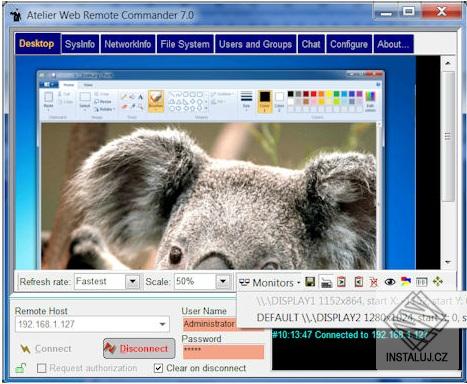467x384 pixels.
Task: Click the vertical scrollbar thumb
Action: click(448, 136)
